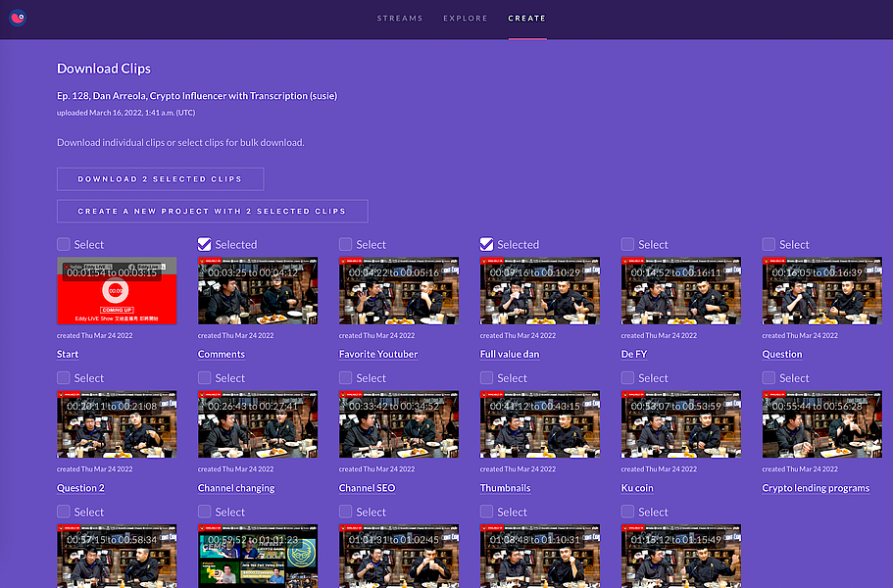The image size is (893, 588).
Task: Click the Full value dan thumbnail
Action: tap(540, 290)
